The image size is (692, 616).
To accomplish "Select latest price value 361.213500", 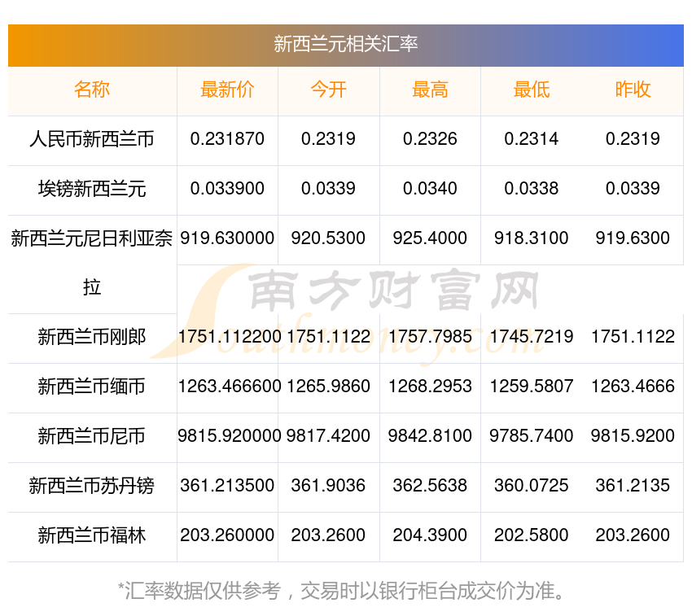I will (227, 485).
